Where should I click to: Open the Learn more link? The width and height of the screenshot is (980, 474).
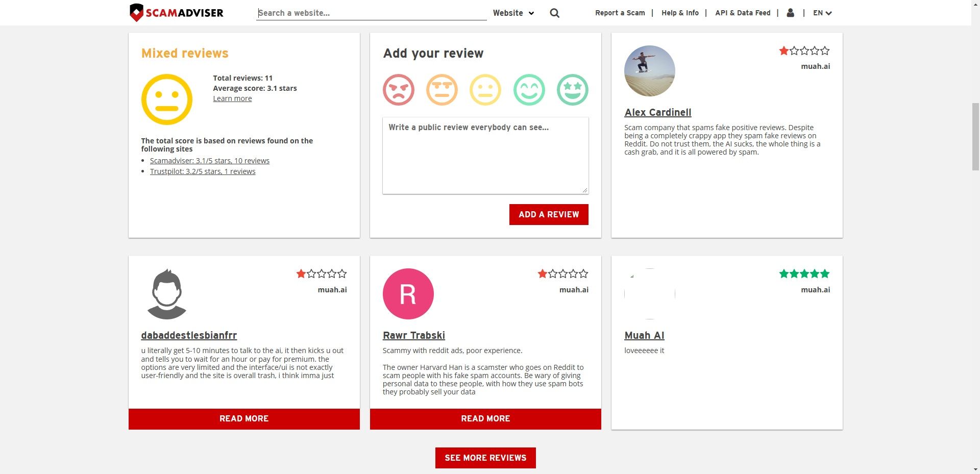(232, 98)
